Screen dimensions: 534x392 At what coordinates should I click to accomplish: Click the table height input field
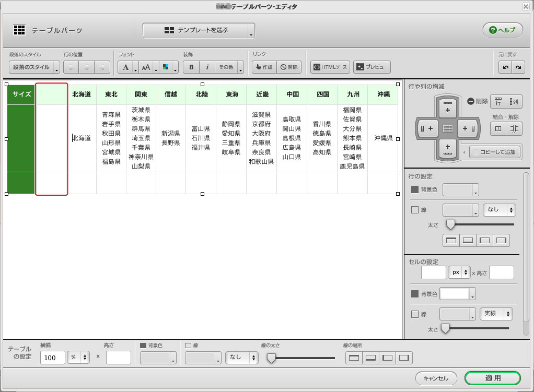pos(119,358)
